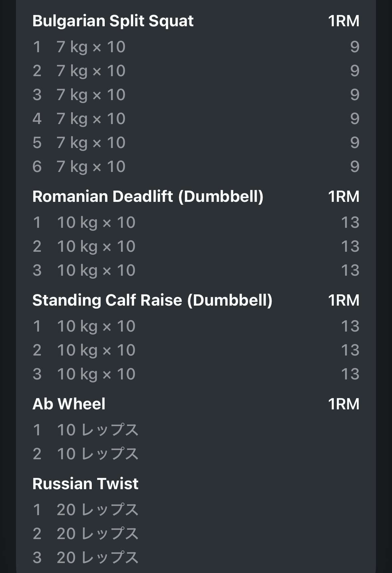Click the 1RM value for Romanian Deadlift set 1

coord(350,222)
